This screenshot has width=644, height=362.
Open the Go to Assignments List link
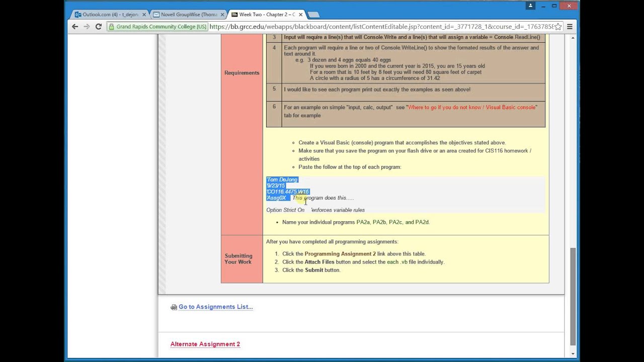215,307
